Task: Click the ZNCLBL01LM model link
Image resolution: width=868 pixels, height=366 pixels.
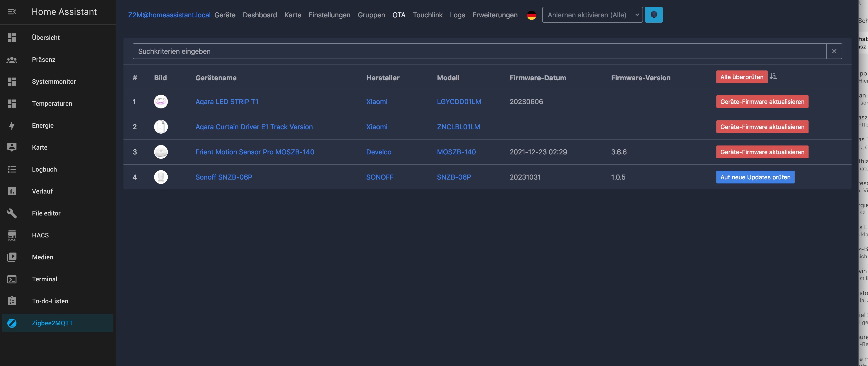Action: pyautogui.click(x=458, y=127)
